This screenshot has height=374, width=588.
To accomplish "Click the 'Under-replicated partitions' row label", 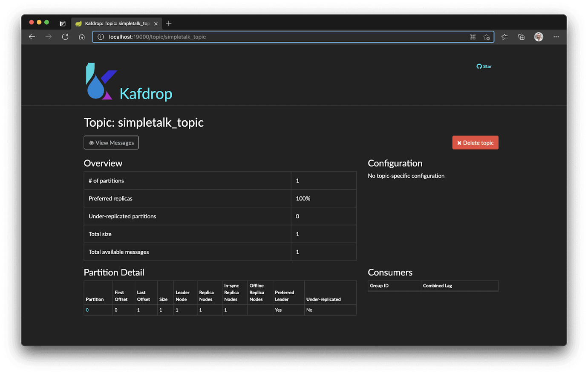I will click(122, 217).
